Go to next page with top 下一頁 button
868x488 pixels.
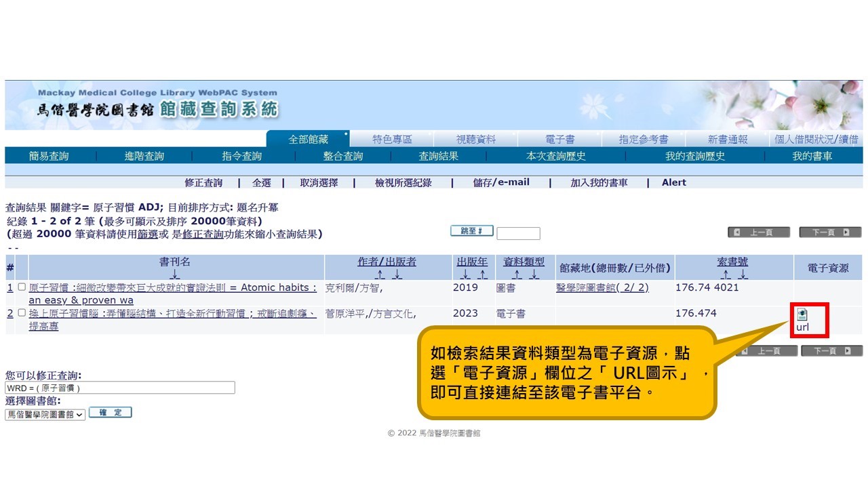tap(829, 232)
